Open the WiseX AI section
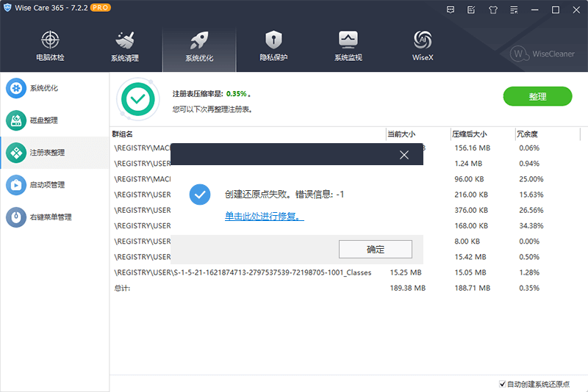This screenshot has width=588, height=392. click(x=423, y=46)
